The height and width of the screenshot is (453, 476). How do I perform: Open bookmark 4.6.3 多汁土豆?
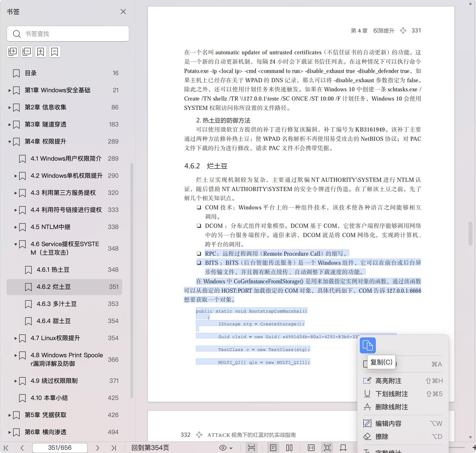click(x=57, y=304)
